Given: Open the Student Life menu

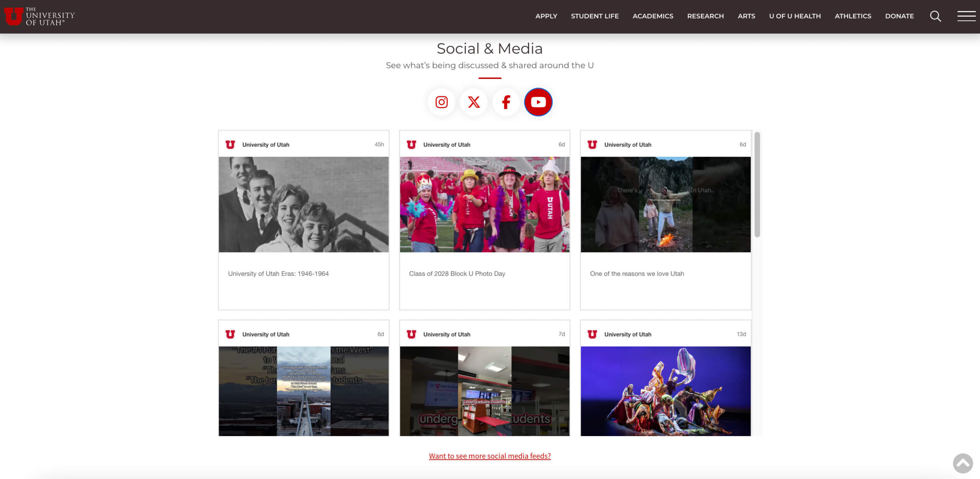Looking at the screenshot, I should (x=595, y=16).
